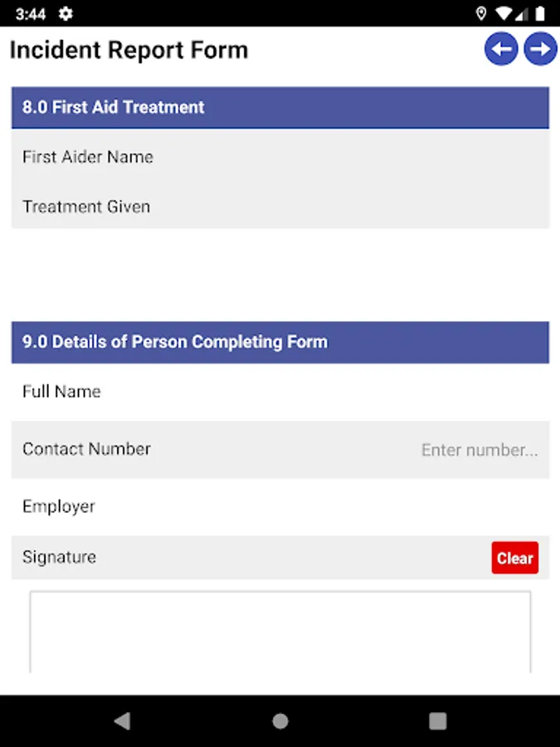560x747 pixels.
Task: Tap the Android recent apps square
Action: [x=437, y=720]
